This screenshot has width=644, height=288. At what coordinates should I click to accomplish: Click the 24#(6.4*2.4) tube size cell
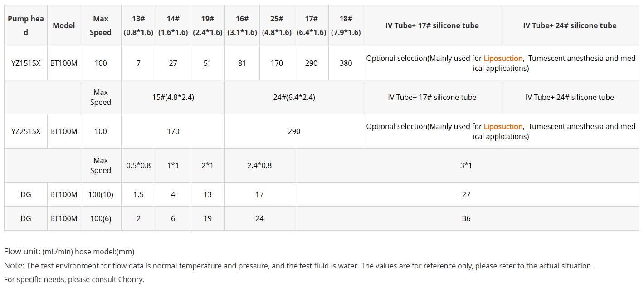pos(294,97)
